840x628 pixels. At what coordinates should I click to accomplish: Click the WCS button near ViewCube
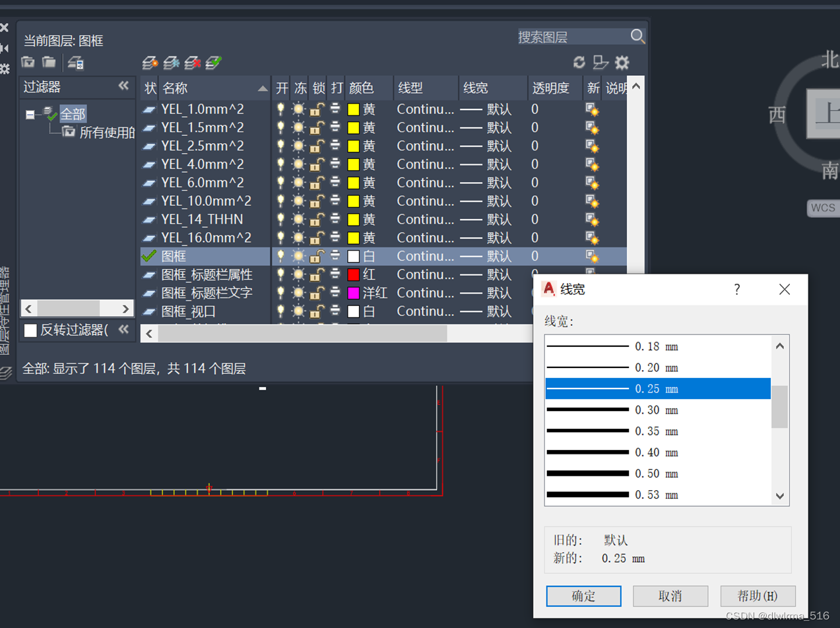click(823, 208)
